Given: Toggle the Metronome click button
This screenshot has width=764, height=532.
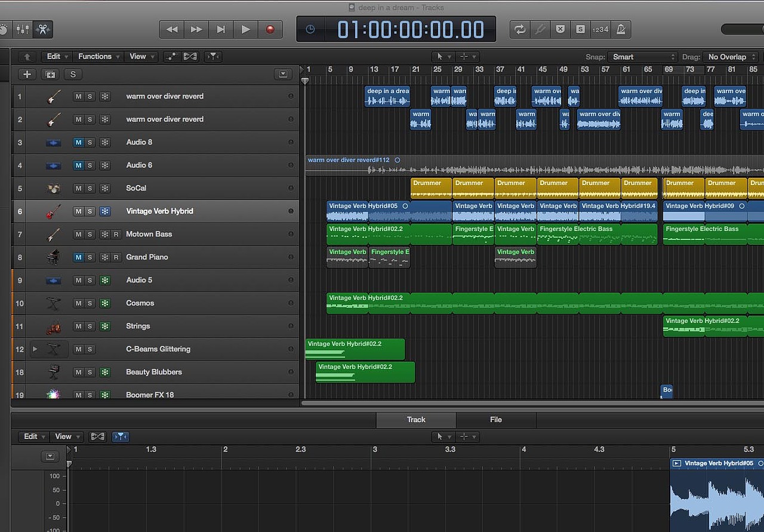Looking at the screenshot, I should click(621, 29).
